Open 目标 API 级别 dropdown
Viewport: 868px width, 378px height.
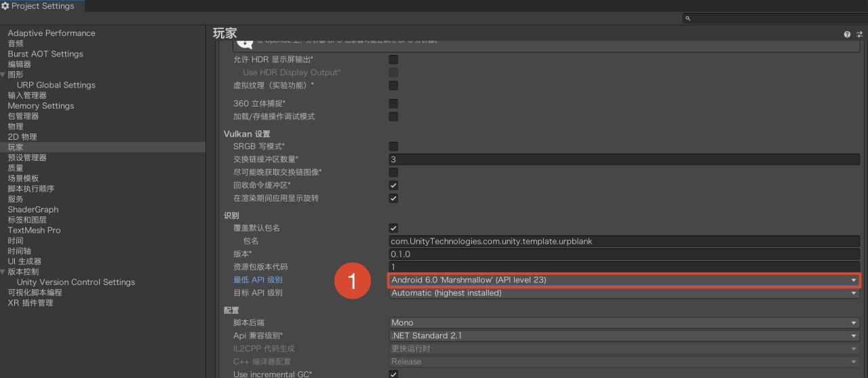click(x=625, y=293)
